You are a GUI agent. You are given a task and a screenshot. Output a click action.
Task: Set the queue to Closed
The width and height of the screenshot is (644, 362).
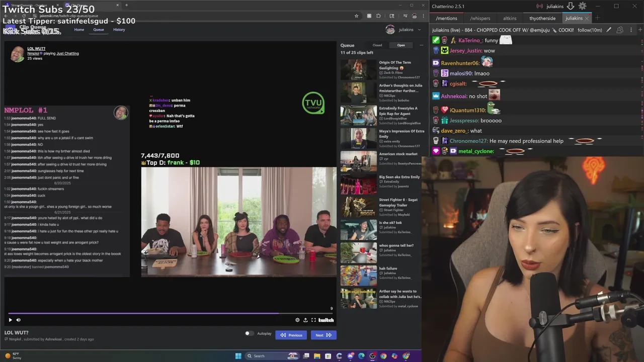(x=377, y=45)
